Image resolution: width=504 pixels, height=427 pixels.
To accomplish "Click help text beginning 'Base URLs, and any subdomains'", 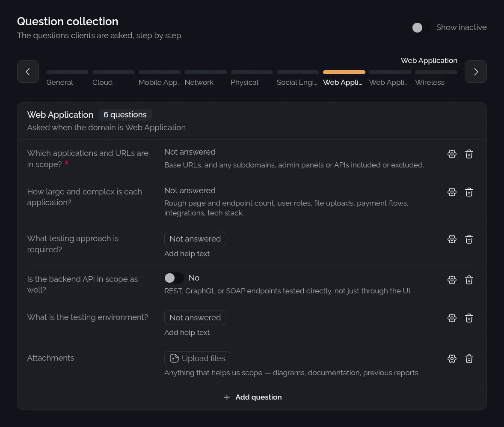I will coord(294,165).
